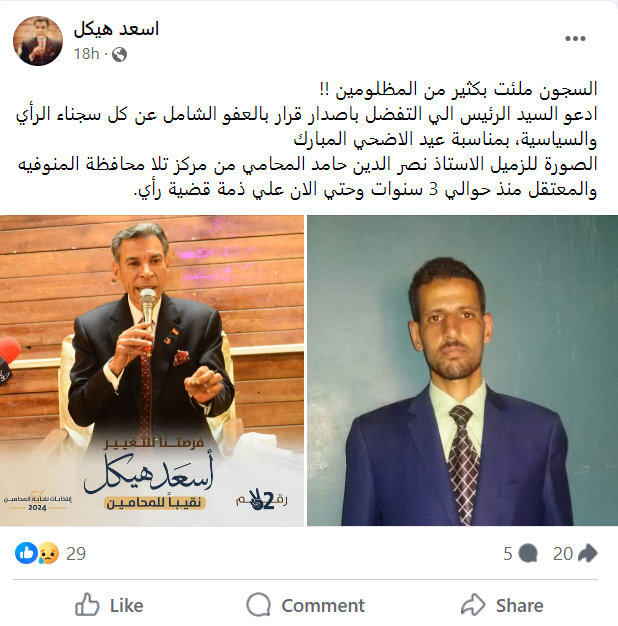Viewport: 618px width, 626px height.
Task: Click the speech bubble Comment icon
Action: (x=259, y=605)
